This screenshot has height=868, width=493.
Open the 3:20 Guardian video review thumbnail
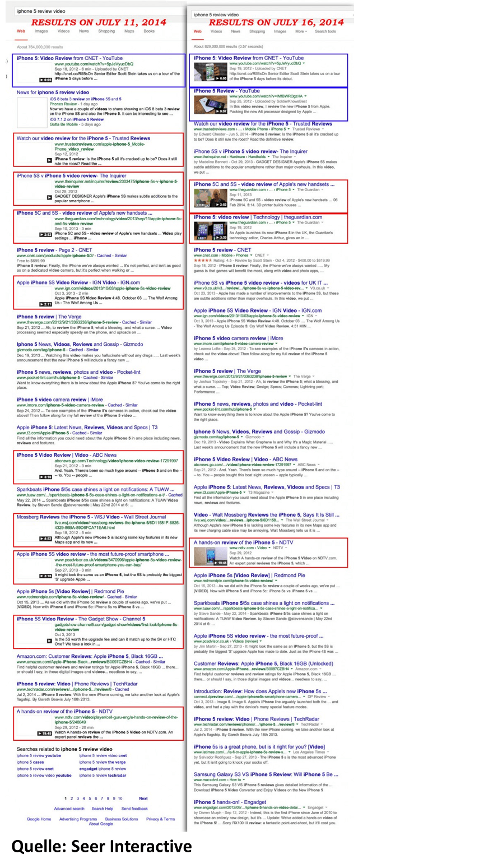pyautogui.click(x=210, y=230)
